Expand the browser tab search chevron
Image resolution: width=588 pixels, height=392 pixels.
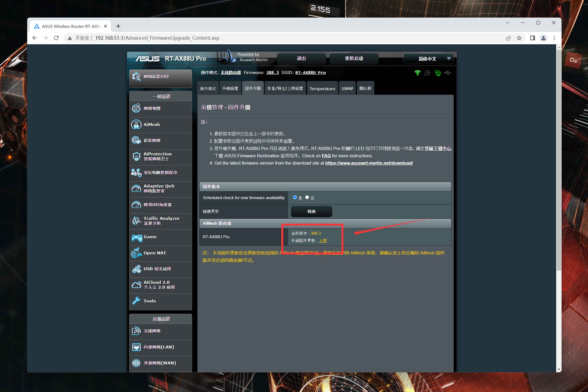[507, 23]
